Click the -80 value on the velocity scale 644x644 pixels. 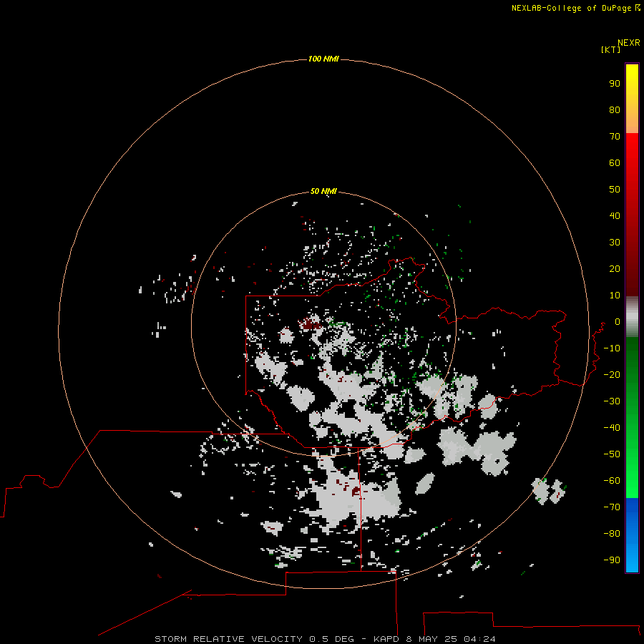coord(612,534)
